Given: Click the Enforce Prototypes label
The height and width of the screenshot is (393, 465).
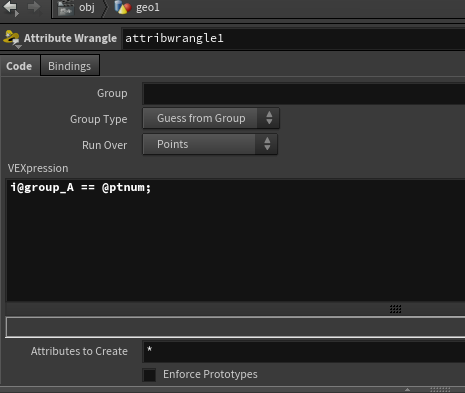Looking at the screenshot, I should pyautogui.click(x=210, y=374).
